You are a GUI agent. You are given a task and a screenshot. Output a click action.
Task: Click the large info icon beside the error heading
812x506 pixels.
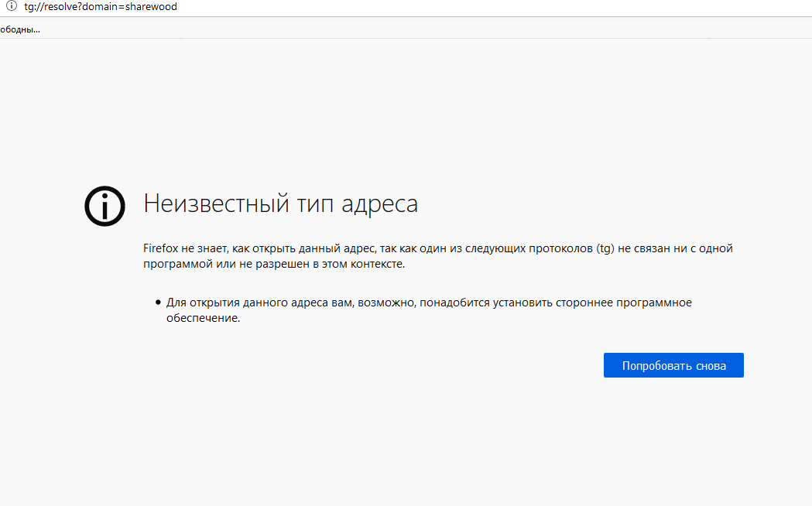tap(104, 207)
